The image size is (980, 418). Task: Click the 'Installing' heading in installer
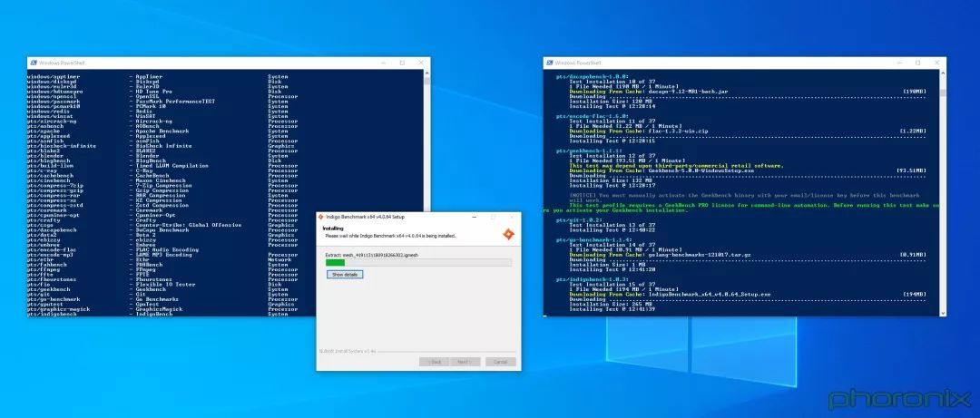(333, 228)
